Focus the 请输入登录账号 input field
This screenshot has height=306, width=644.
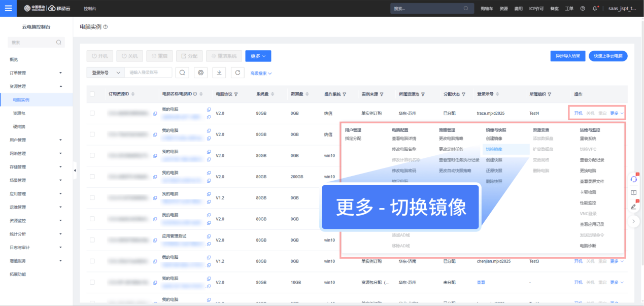(148, 73)
